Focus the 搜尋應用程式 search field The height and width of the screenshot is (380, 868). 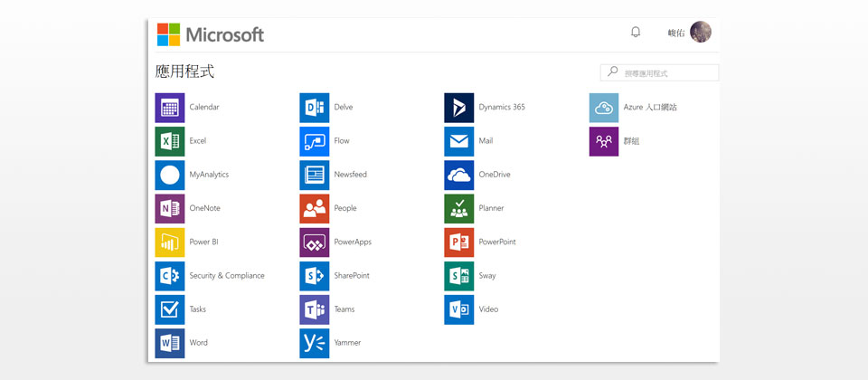point(659,72)
